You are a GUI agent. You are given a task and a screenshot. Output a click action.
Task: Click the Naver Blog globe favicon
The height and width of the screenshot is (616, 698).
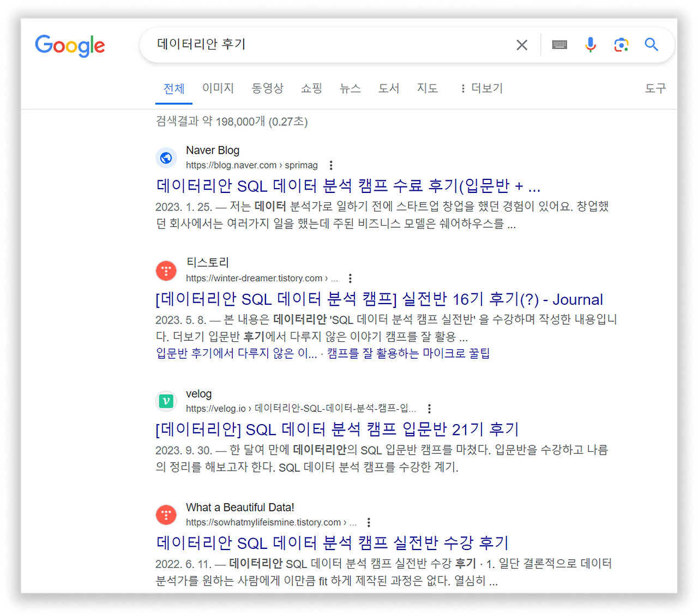(x=166, y=158)
